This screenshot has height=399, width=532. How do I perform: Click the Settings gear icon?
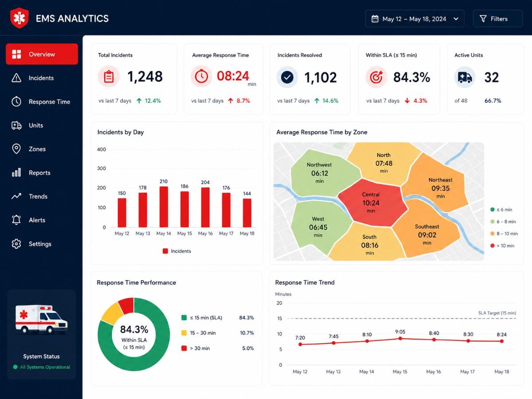coord(16,244)
